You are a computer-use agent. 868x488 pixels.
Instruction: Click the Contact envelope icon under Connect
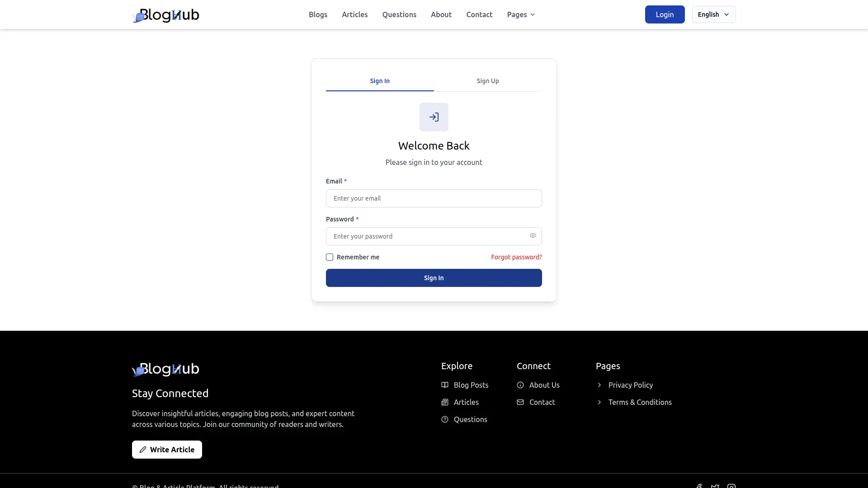520,402
